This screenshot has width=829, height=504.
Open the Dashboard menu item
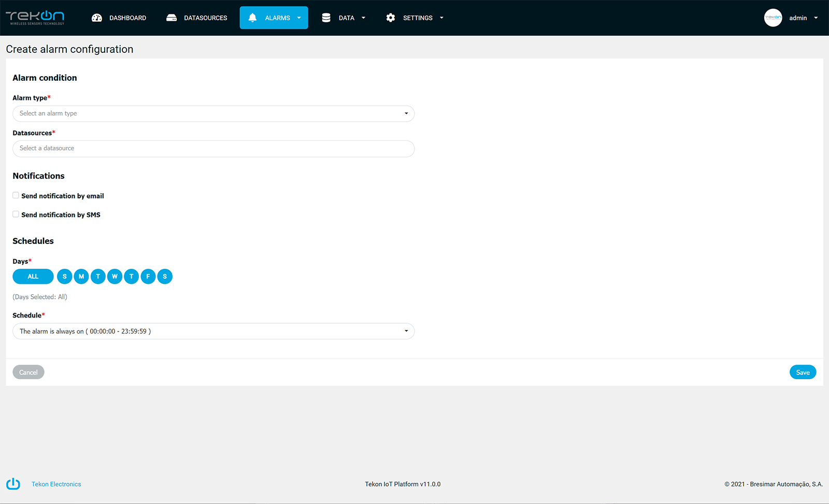[119, 18]
